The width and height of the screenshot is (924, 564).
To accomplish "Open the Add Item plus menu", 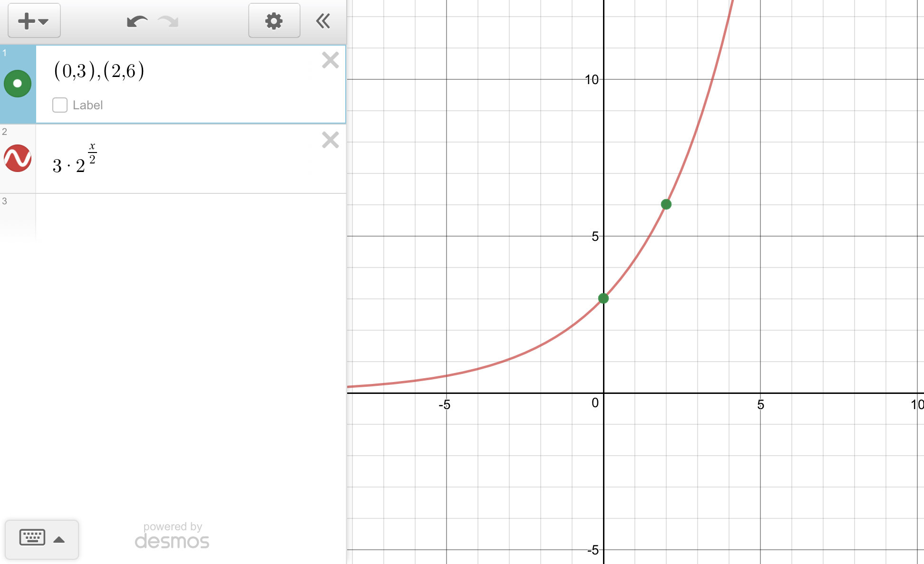I will point(33,21).
